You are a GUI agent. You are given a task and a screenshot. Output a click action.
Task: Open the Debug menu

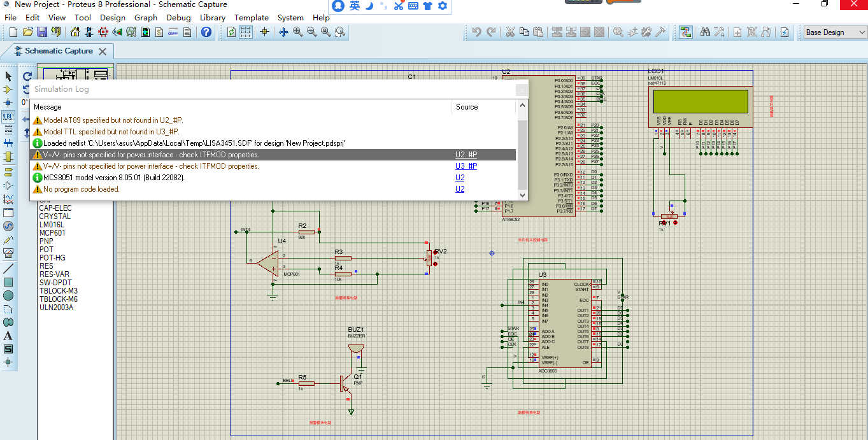coord(179,17)
